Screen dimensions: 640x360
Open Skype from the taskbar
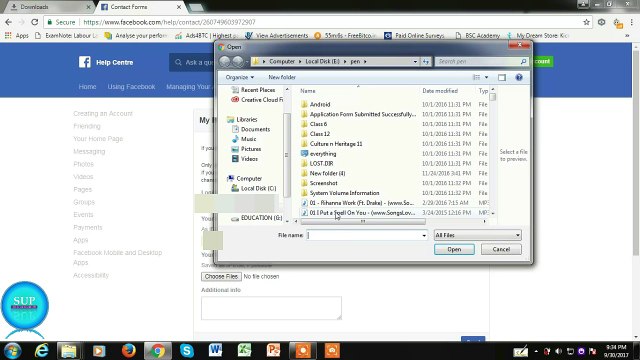coord(187,351)
